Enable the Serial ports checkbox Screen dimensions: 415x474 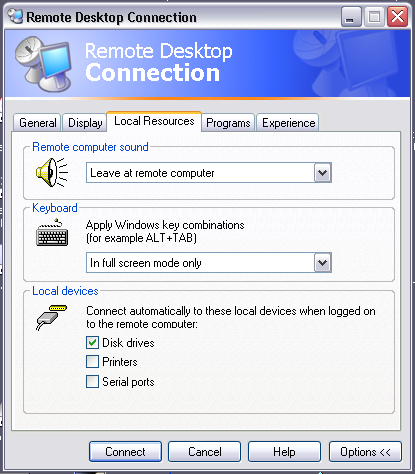92,381
